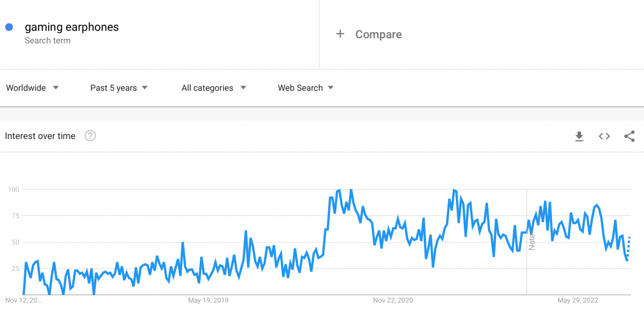This screenshot has height=334, width=644.
Task: Share the Interest over time chart
Action: point(629,136)
